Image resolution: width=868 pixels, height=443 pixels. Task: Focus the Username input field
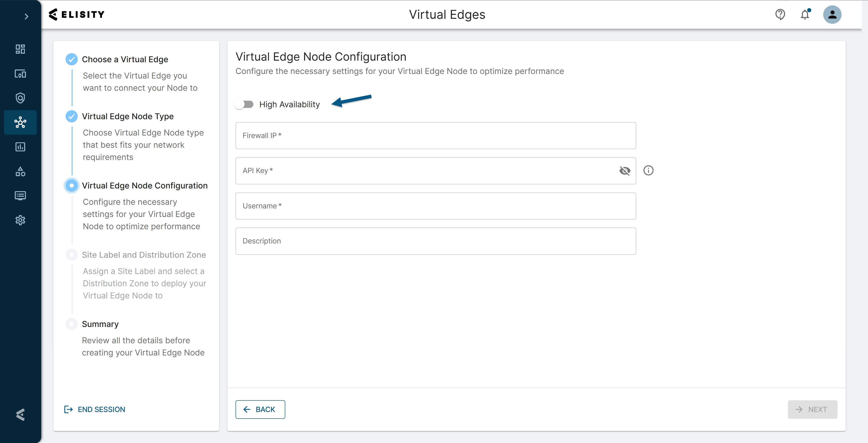436,206
